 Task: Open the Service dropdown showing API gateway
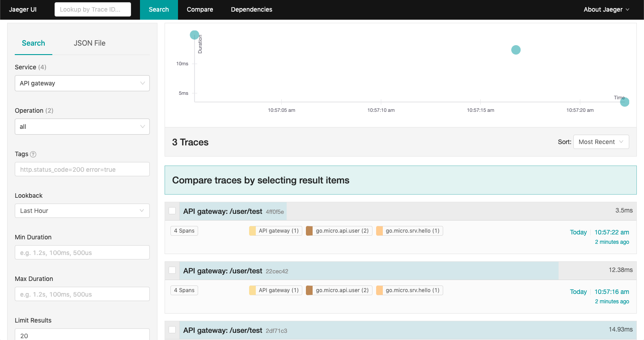click(82, 83)
